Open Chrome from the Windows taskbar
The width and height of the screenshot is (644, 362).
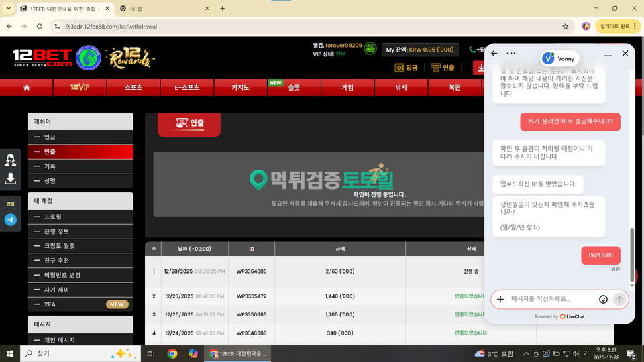click(x=172, y=353)
